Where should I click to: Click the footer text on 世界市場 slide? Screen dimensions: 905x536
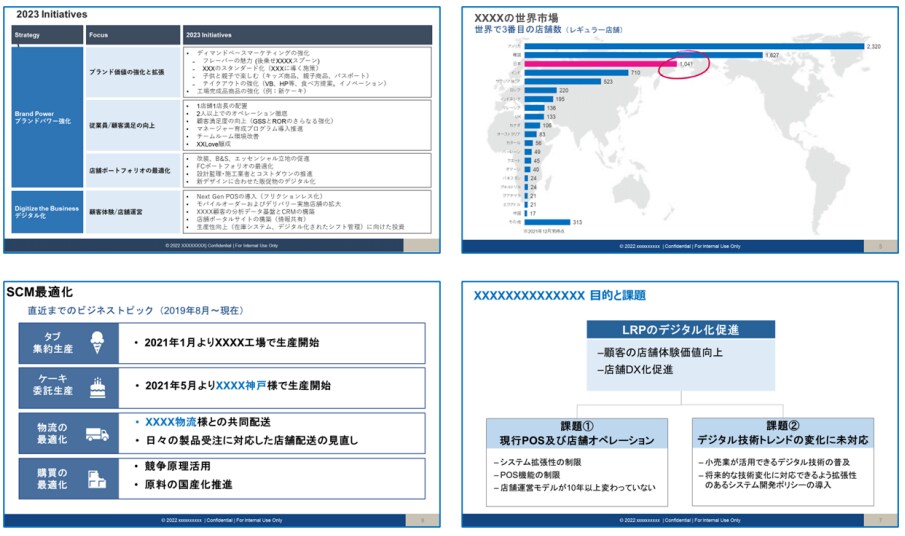coord(680,246)
